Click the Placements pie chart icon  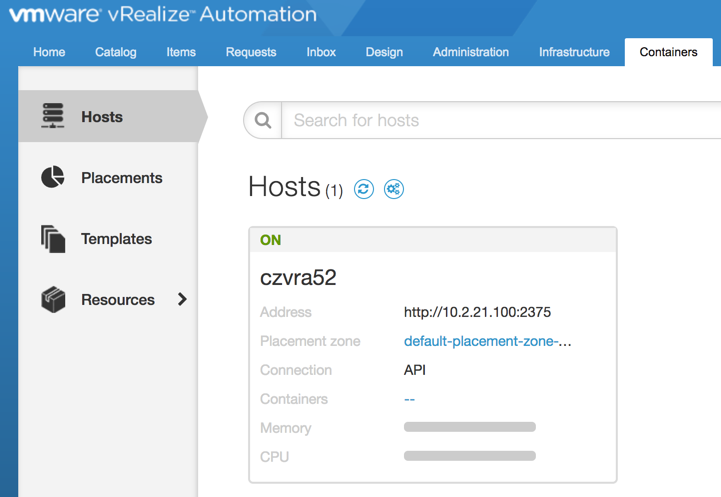click(x=53, y=178)
